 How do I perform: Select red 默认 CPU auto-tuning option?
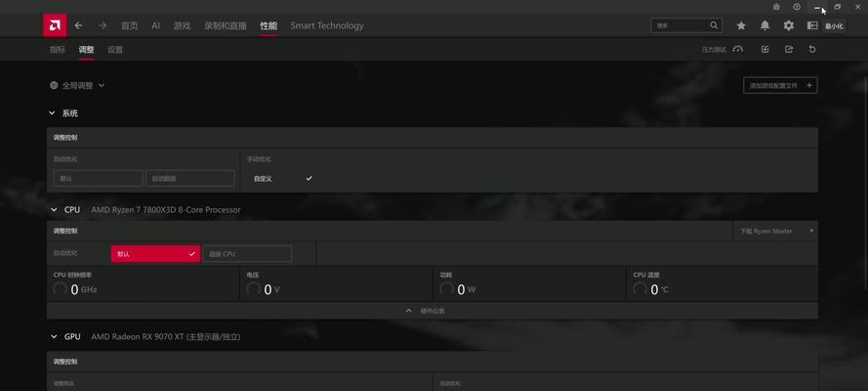[155, 253]
